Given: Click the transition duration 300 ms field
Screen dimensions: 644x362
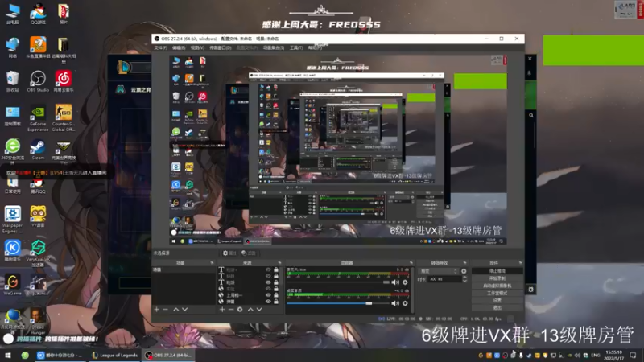Looking at the screenshot, I should (x=444, y=279).
